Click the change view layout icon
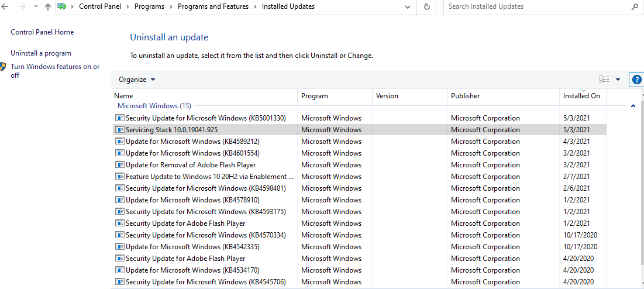Image resolution: width=644 pixels, height=289 pixels. pos(604,80)
